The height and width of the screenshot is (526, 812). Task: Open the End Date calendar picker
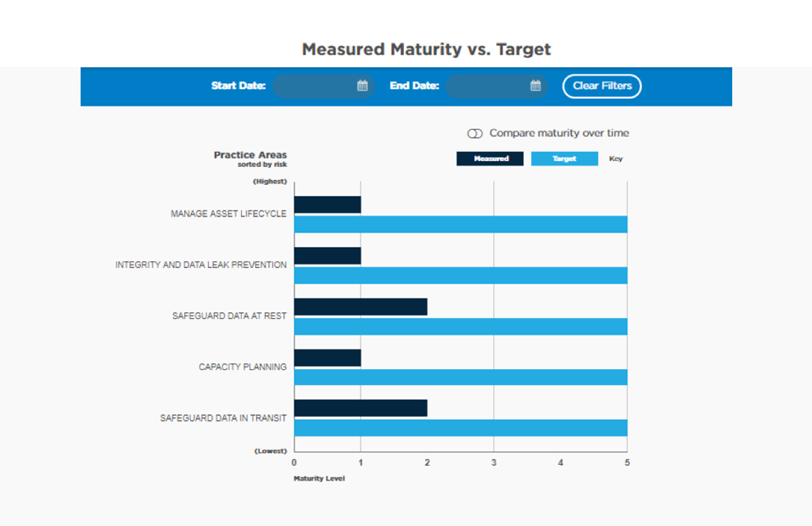tap(535, 86)
